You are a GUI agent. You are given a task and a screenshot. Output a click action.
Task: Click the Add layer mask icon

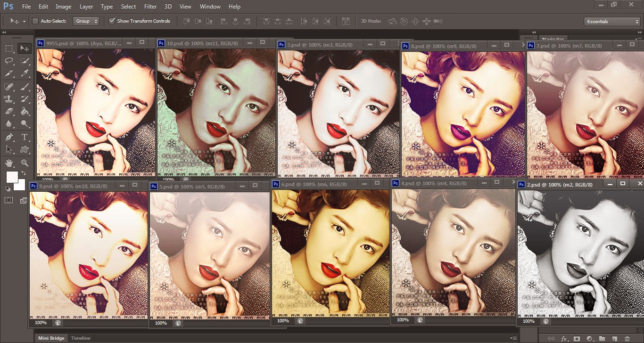point(577,338)
